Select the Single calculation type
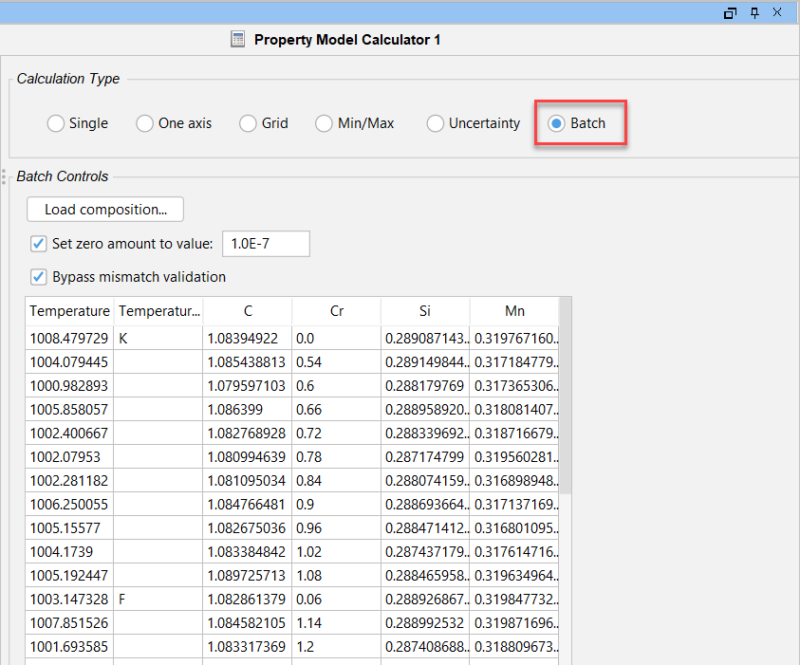The width and height of the screenshot is (800, 665). pyautogui.click(x=56, y=123)
